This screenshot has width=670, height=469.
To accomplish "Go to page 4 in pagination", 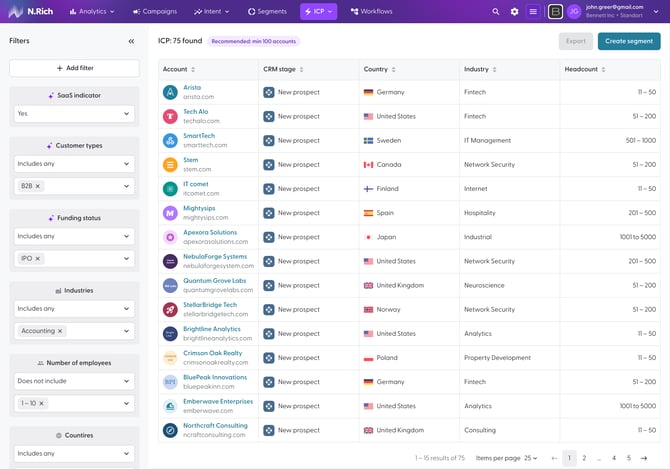I will pyautogui.click(x=614, y=458).
